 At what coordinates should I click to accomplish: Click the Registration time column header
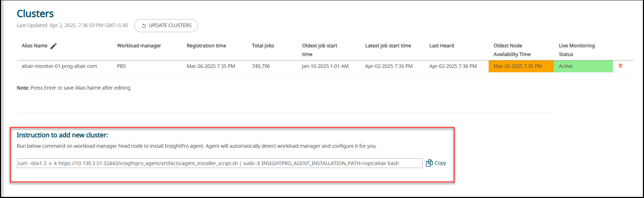[x=206, y=46]
